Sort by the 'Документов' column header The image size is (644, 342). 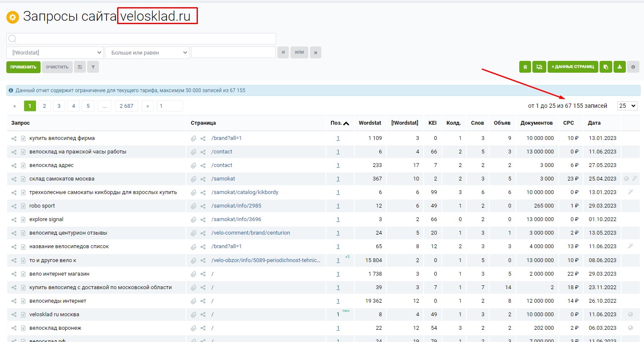(x=537, y=123)
